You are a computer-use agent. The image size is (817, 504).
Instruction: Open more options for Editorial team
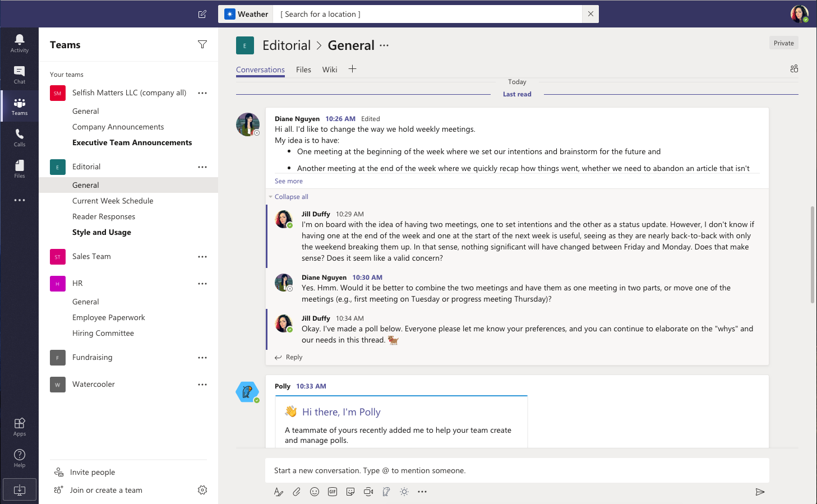(x=202, y=167)
